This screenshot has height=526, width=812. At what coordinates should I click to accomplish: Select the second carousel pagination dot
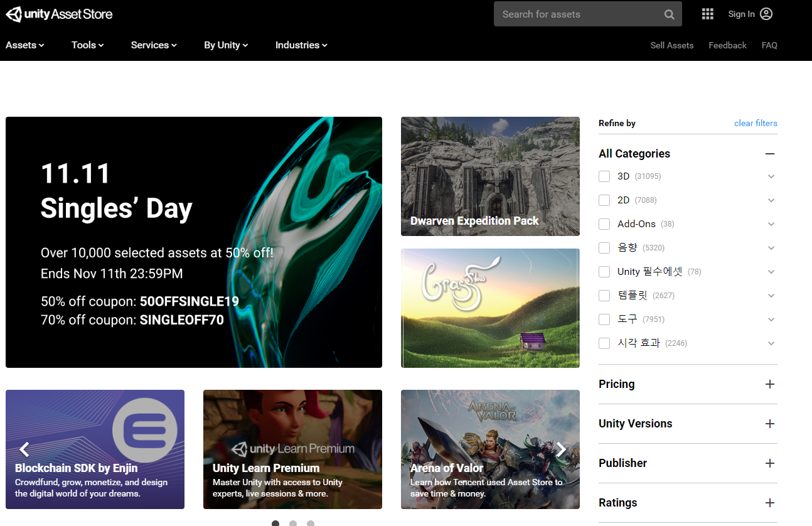click(x=293, y=523)
